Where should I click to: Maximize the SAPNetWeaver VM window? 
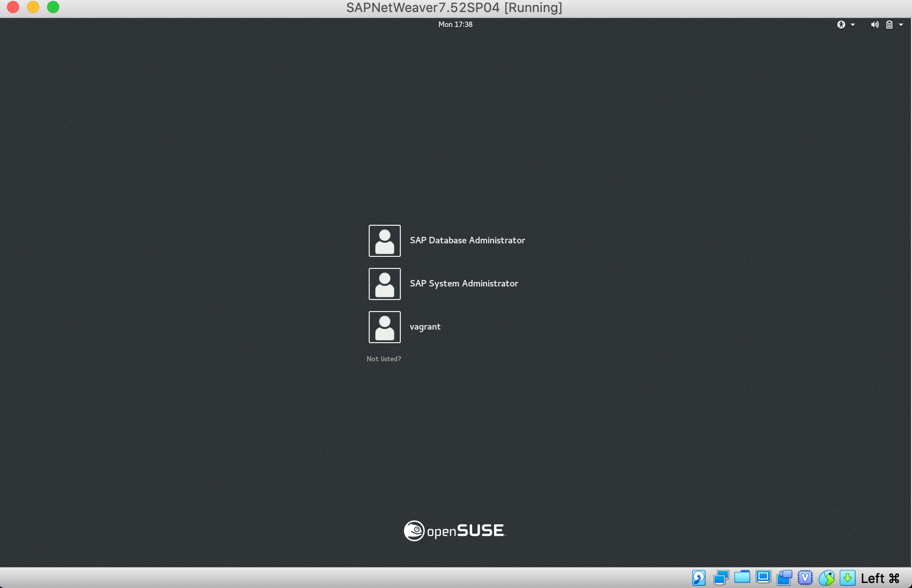[x=53, y=7]
